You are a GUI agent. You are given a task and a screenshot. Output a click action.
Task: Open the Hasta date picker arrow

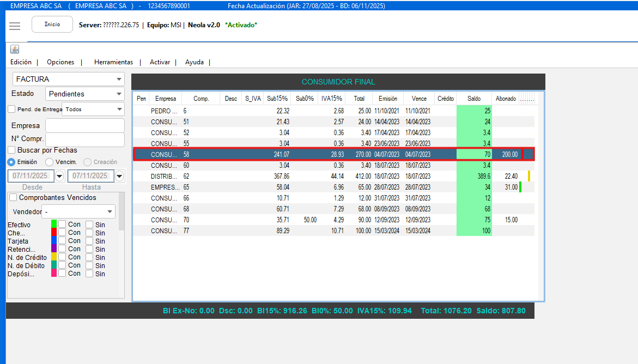click(119, 176)
